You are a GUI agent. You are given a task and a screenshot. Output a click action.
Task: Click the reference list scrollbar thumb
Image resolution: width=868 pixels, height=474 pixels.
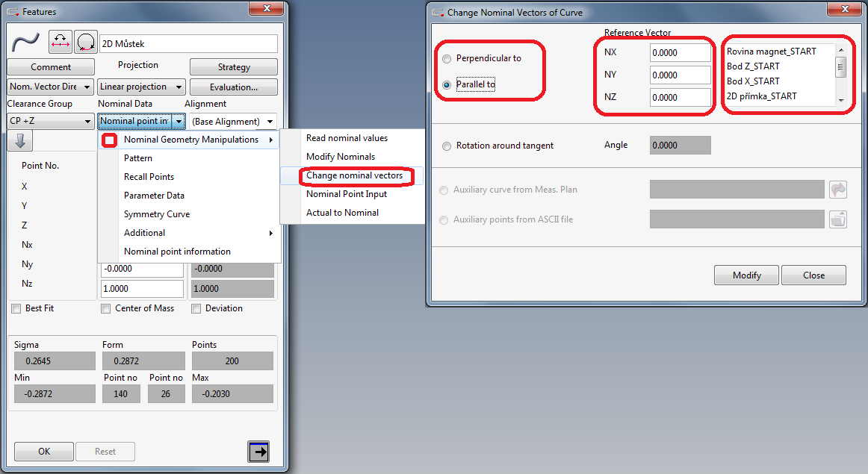841,67
